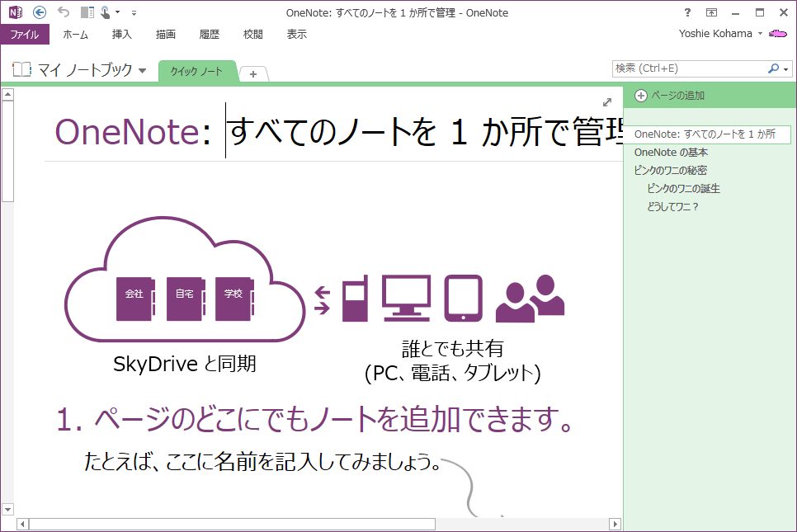Click the plus circle add-page icon
Viewport: 797px width, 532px height.
640,96
